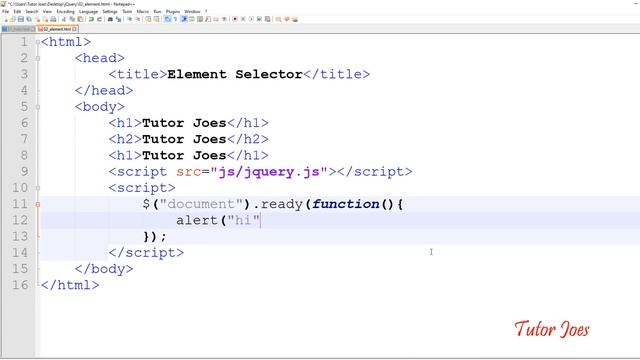Collapse the html fold marker on line 1
640x360 pixels.
coord(38,42)
